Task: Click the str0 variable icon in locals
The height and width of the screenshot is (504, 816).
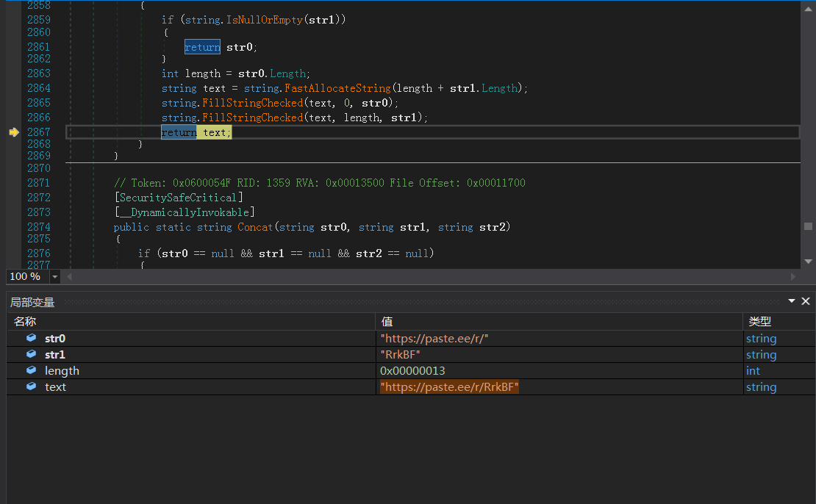Action: 31,339
